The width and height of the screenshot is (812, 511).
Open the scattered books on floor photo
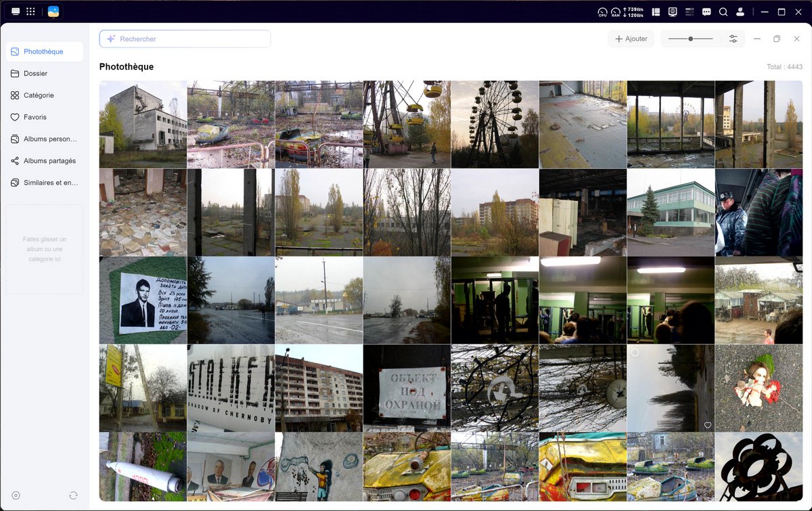click(143, 213)
